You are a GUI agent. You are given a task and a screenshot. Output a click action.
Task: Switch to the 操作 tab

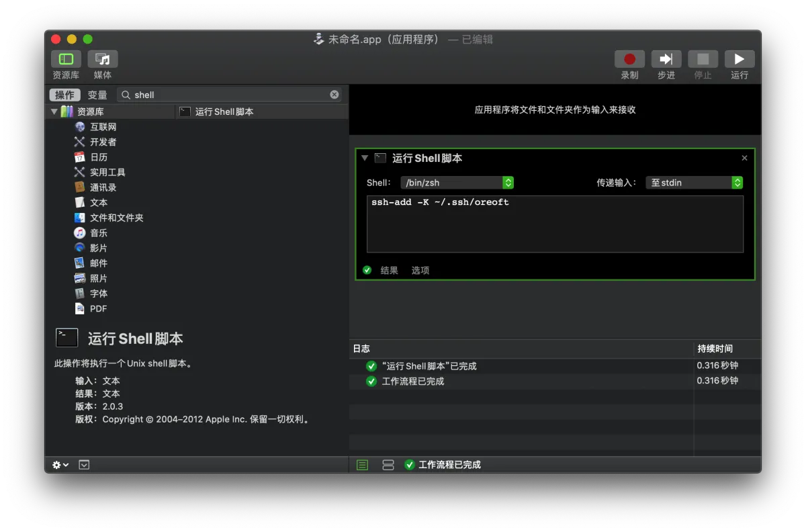[64, 95]
